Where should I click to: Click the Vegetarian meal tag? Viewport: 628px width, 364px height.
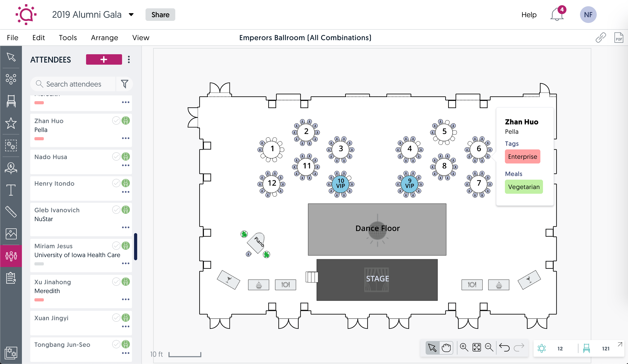point(524,187)
